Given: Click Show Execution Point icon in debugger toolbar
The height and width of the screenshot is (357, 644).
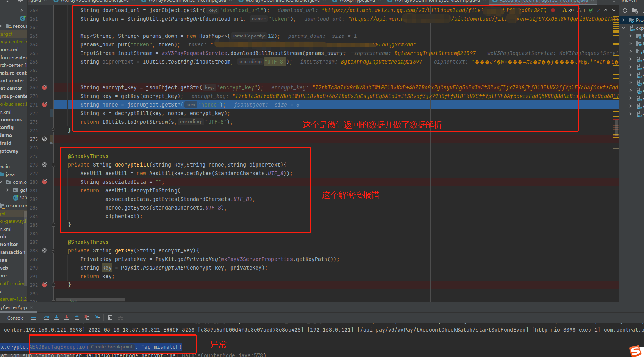Looking at the screenshot, I should pyautogui.click(x=46, y=318).
